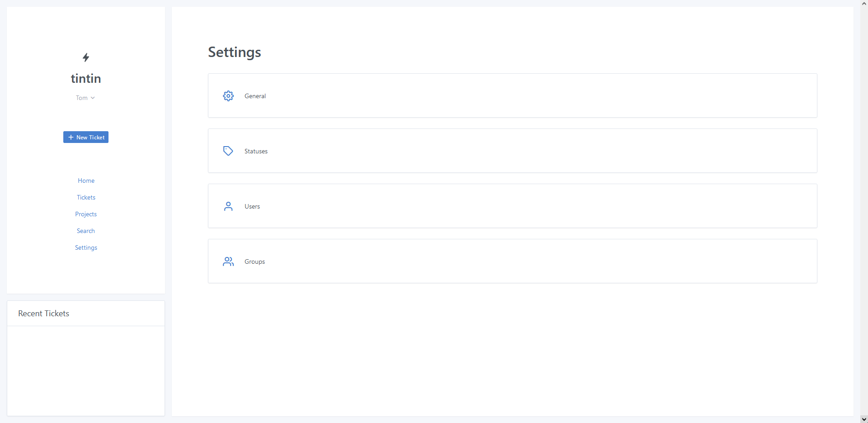Open Projects from the sidebar

tap(86, 214)
